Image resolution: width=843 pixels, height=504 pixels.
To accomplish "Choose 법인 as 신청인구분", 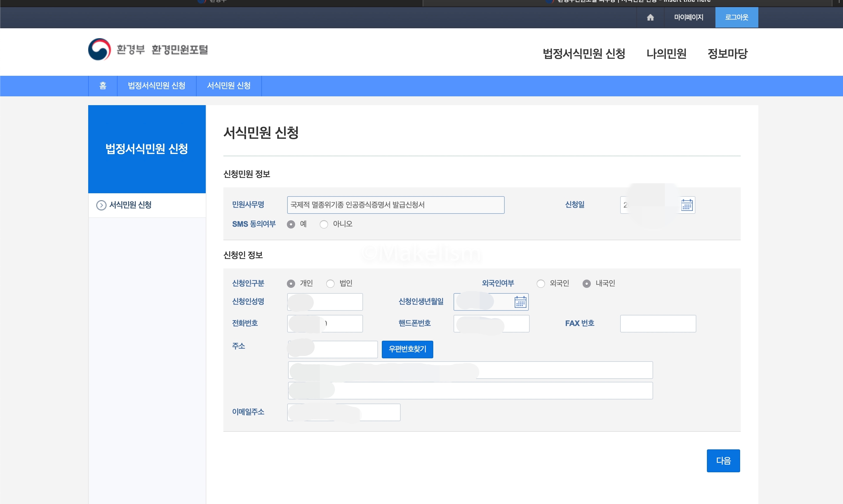I will point(330,284).
